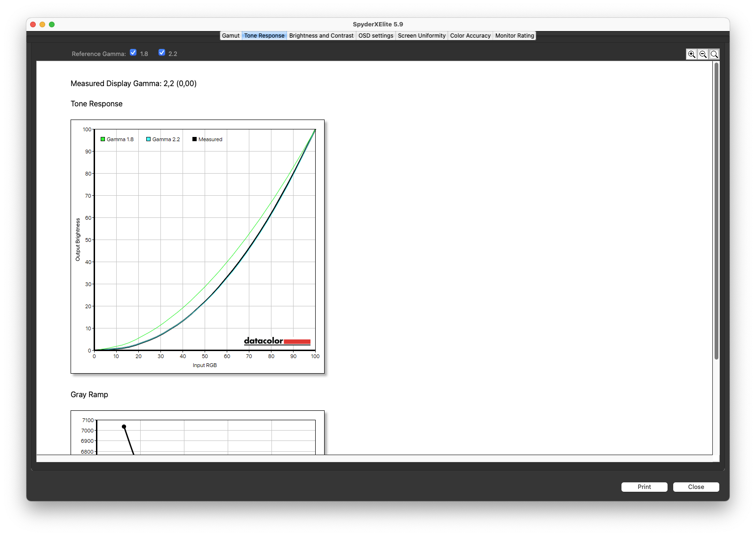Image resolution: width=756 pixels, height=536 pixels.
Task: Click the "SpyderXElite 5.9" window title
Action: [x=378, y=24]
